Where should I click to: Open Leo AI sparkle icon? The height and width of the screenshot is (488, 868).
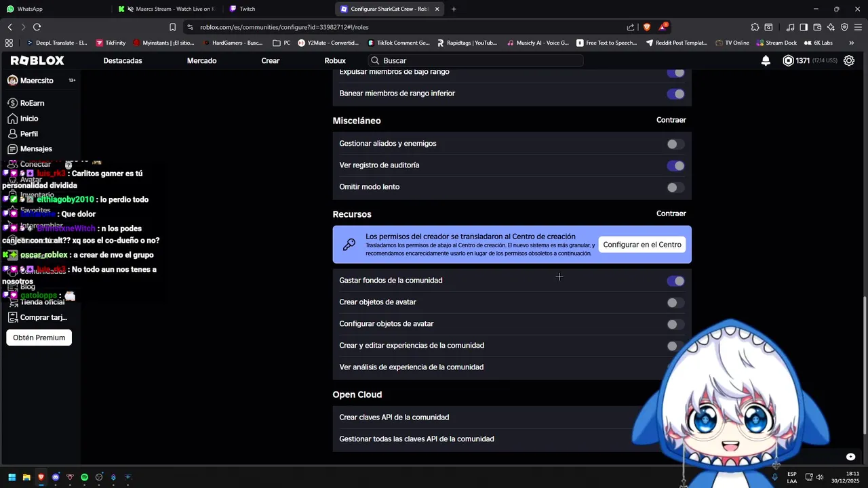click(831, 27)
